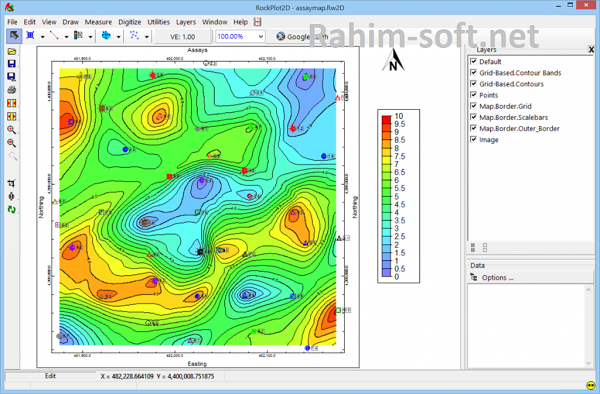The height and width of the screenshot is (394, 600).
Task: Click the VE: 1.00 button
Action: pyautogui.click(x=183, y=37)
